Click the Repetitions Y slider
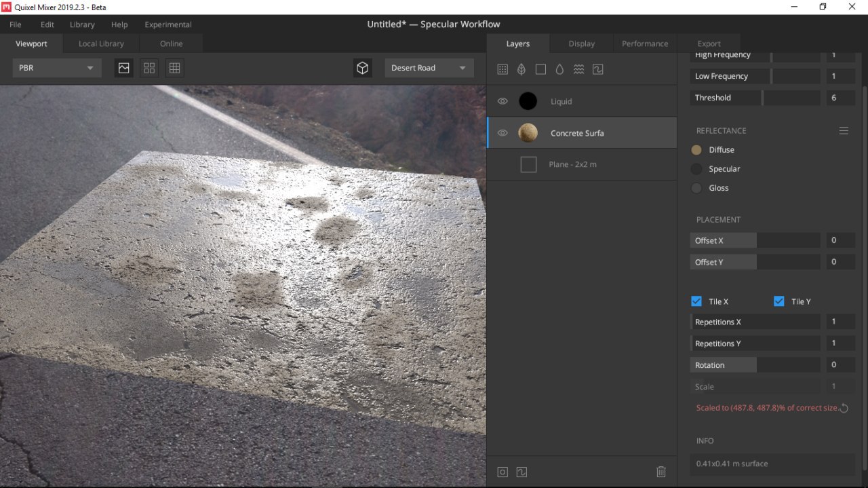This screenshot has height=488, width=868. (755, 343)
